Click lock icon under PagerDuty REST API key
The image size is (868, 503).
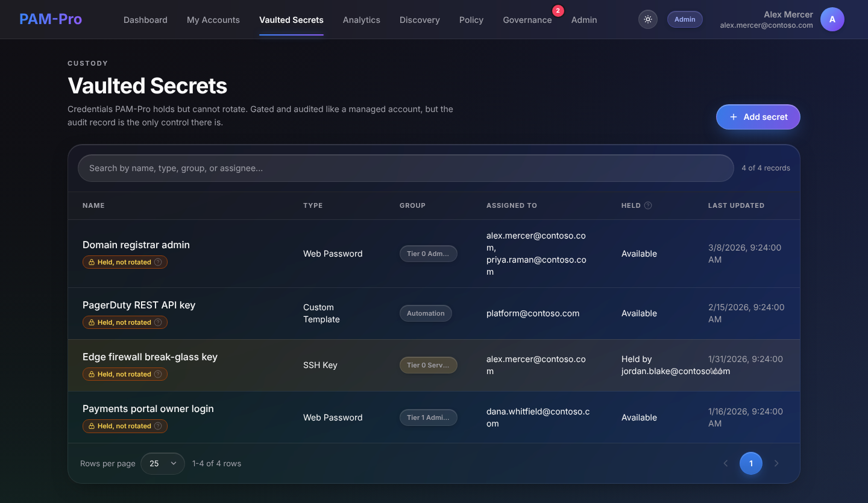[x=92, y=322]
